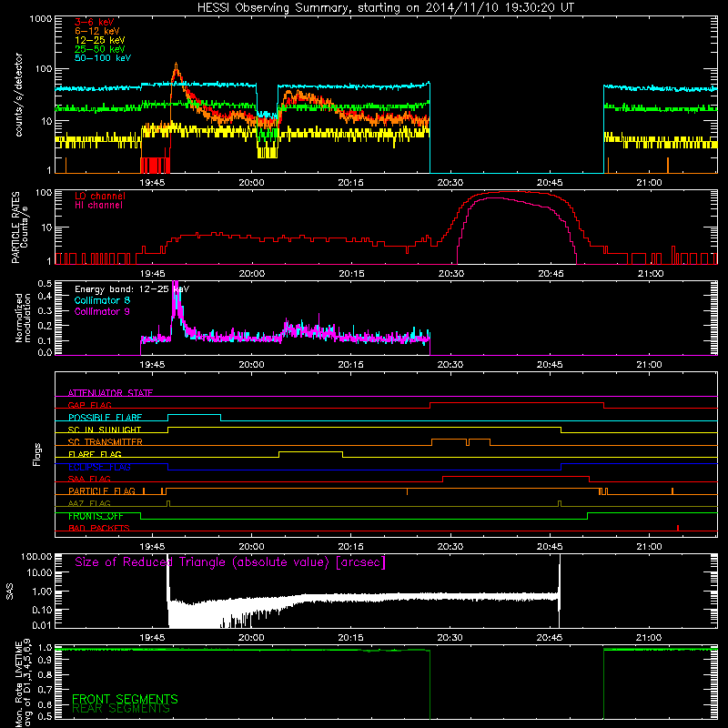Click the Flags axis title
Viewport: 728px width, 728px height.
37,454
